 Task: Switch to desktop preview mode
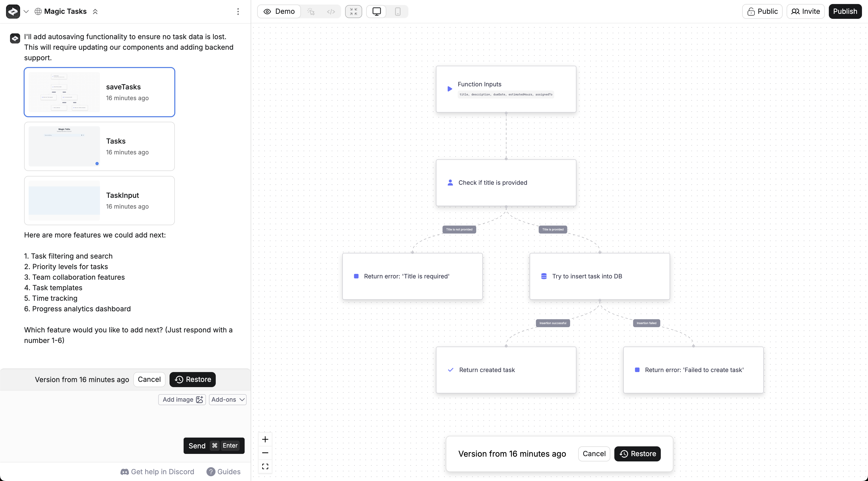point(376,12)
